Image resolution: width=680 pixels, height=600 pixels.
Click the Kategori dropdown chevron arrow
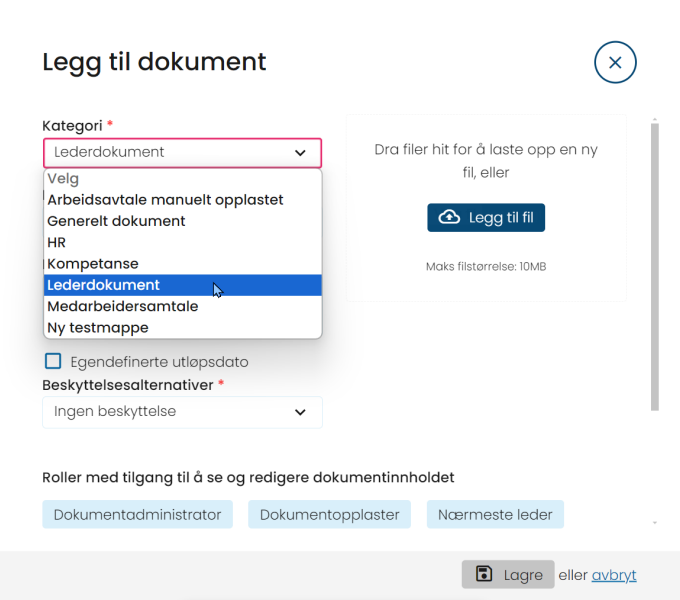[x=300, y=153]
